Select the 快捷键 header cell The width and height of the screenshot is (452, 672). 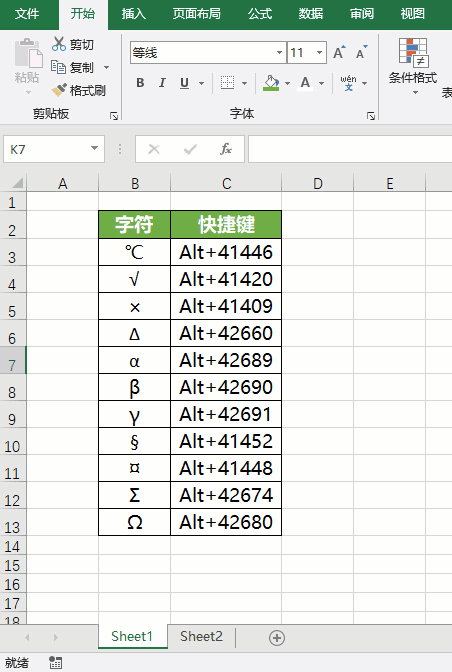coord(226,224)
